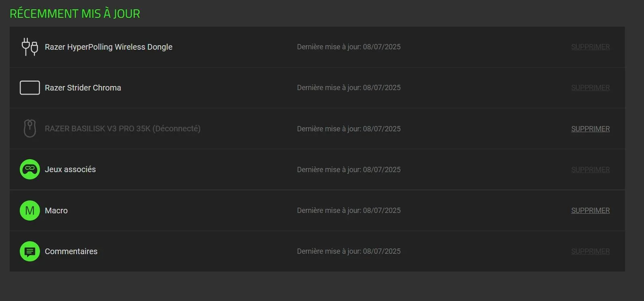Image resolution: width=644 pixels, height=301 pixels.
Task: Delete Macro data using its SUPPRIMER link
Action: [x=590, y=210]
